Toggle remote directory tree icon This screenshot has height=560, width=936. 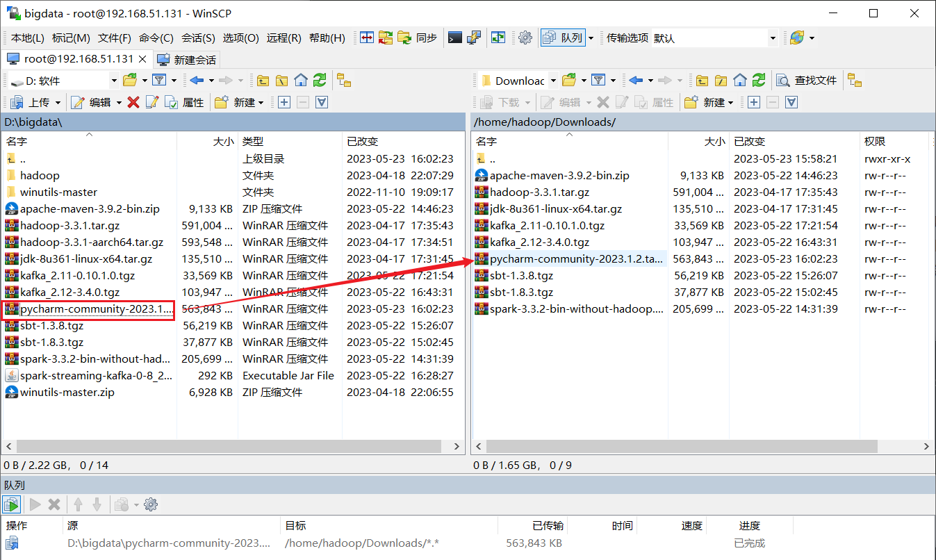(855, 81)
